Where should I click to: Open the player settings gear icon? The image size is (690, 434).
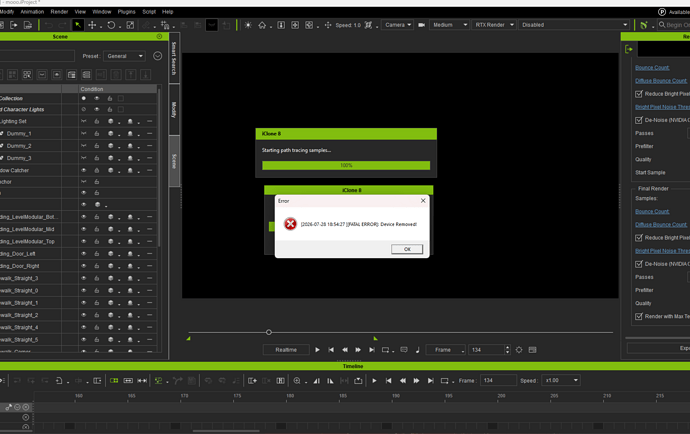(x=519, y=350)
